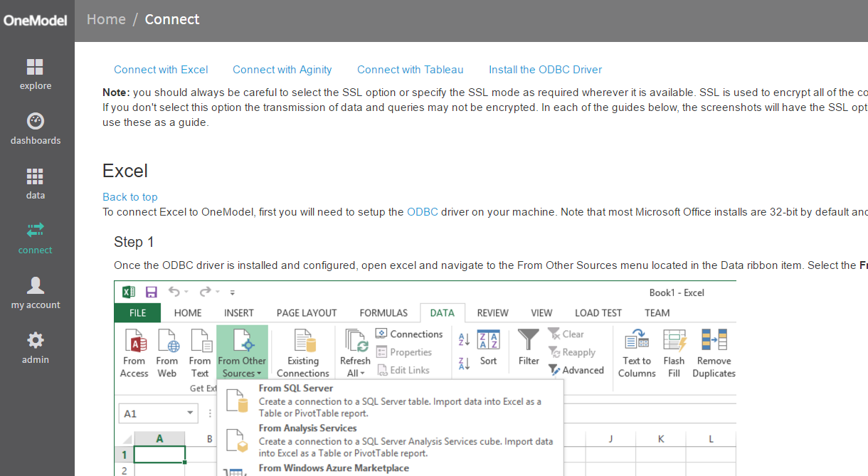
Task: Open the ODBC link in the Excel paragraph
Action: point(423,212)
